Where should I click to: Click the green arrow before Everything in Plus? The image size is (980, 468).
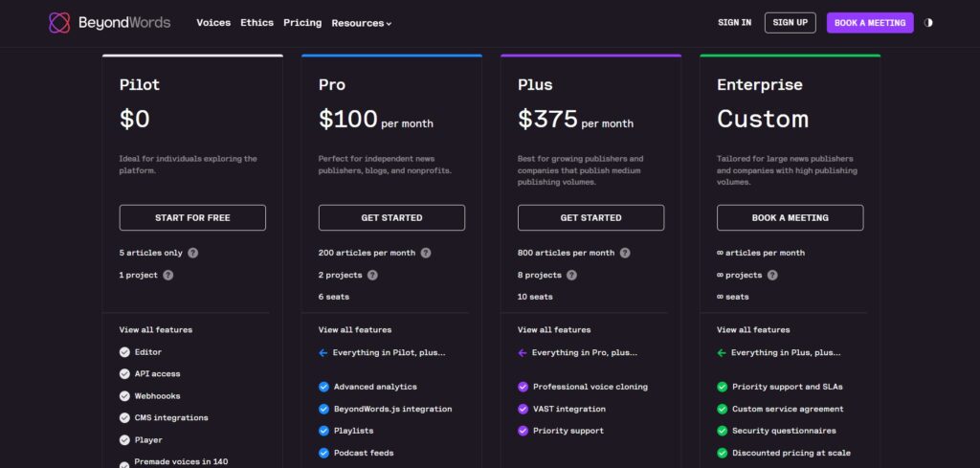click(x=722, y=353)
